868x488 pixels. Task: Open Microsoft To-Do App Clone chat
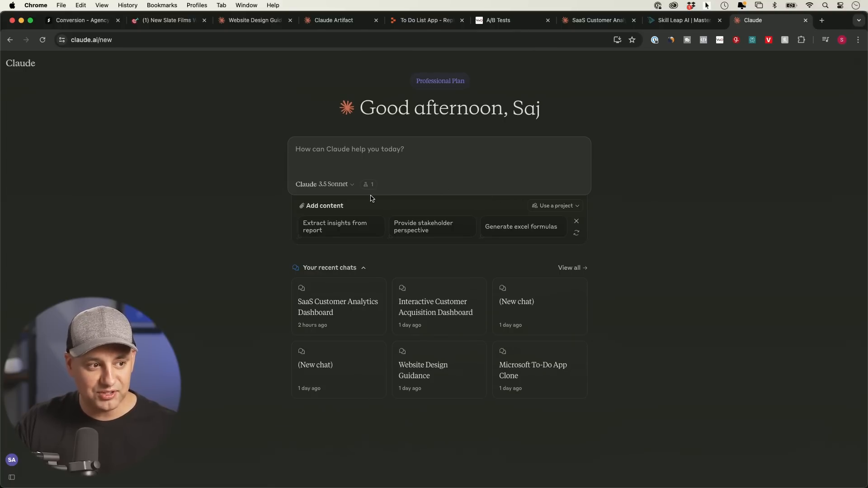(x=540, y=370)
